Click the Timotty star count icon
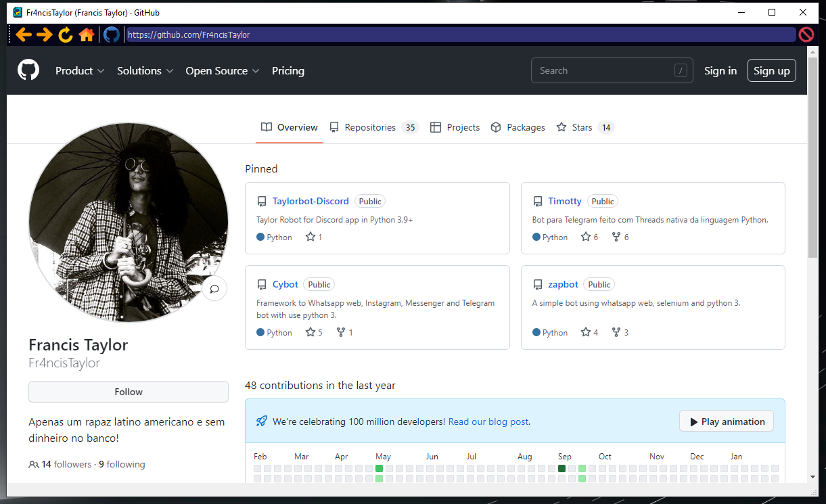This screenshot has height=504, width=826. click(x=586, y=237)
